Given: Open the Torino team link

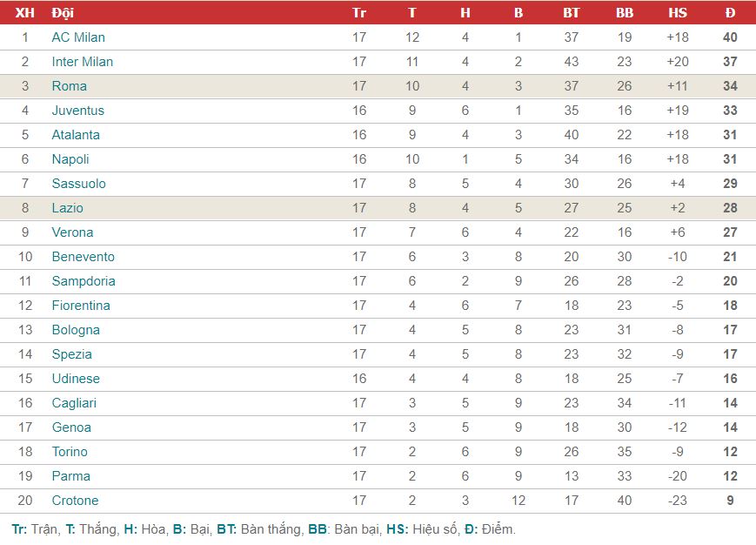Looking at the screenshot, I should pos(70,452).
